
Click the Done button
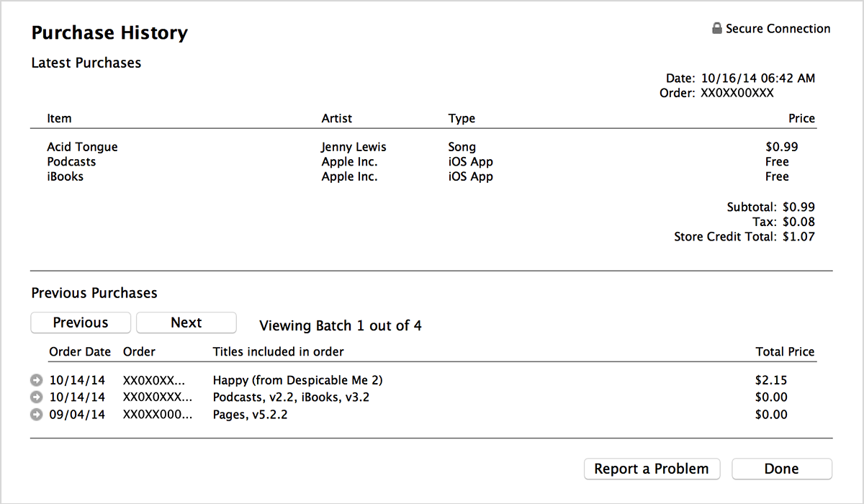(x=782, y=469)
